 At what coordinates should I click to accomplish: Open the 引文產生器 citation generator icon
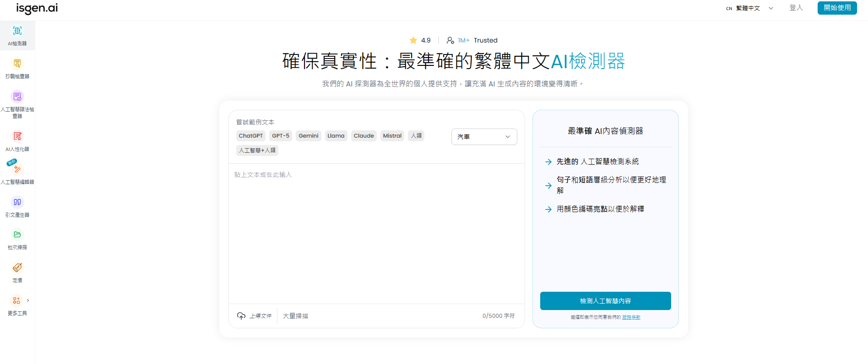(x=17, y=202)
